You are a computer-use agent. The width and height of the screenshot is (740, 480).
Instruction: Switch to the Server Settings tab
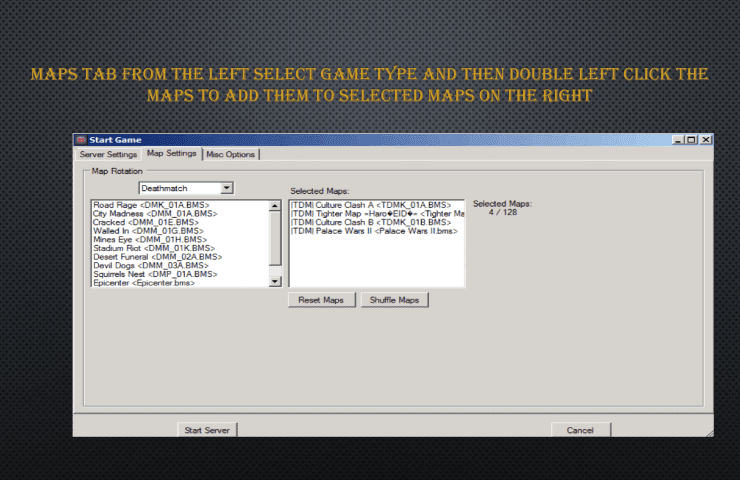pos(108,154)
